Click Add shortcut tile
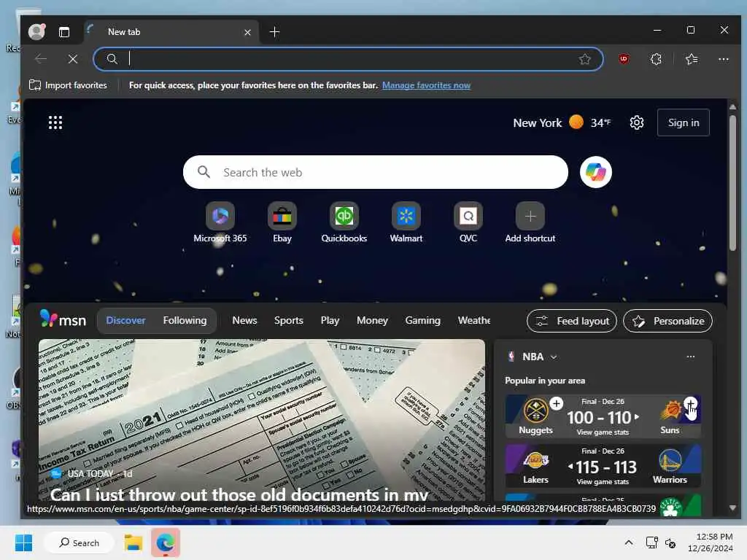The image size is (747, 560). pos(530,223)
